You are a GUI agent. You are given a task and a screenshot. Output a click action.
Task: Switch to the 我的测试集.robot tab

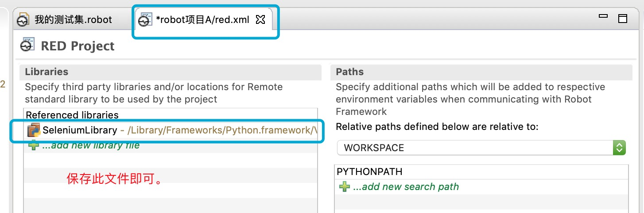(x=73, y=20)
